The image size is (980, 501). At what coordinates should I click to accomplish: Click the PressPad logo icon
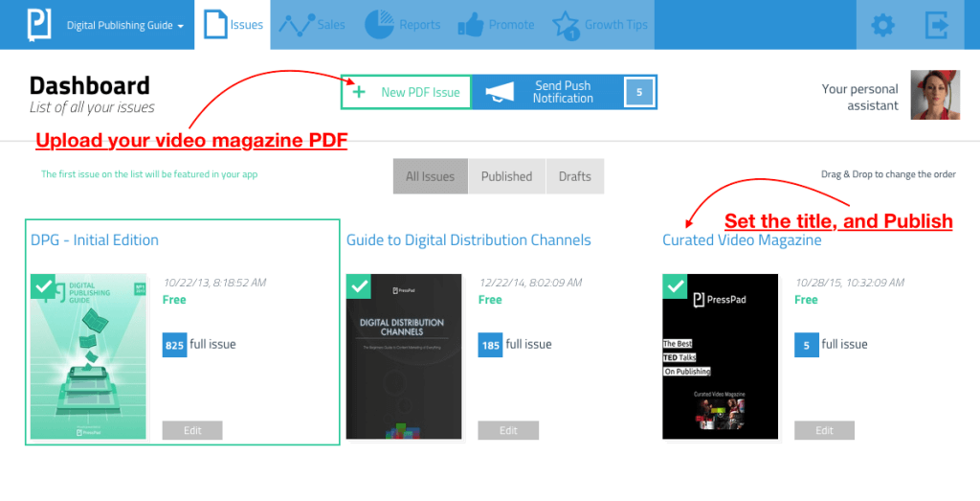(x=38, y=26)
